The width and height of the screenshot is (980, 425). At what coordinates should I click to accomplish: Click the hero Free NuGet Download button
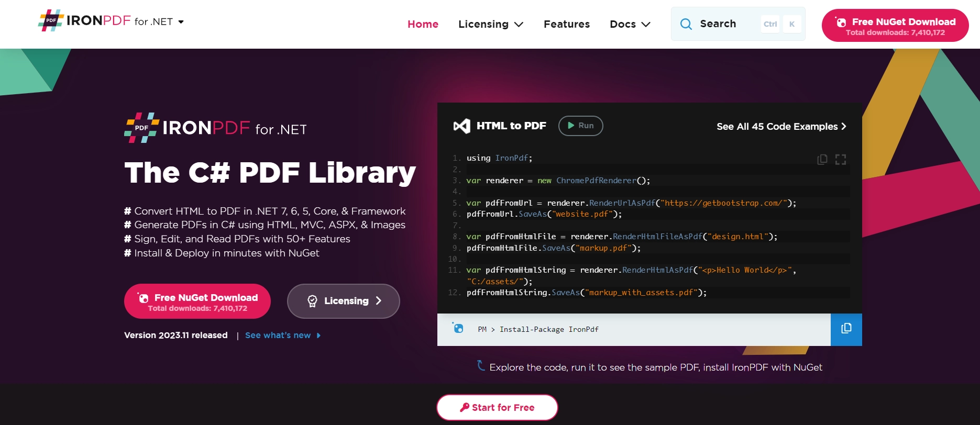click(197, 301)
